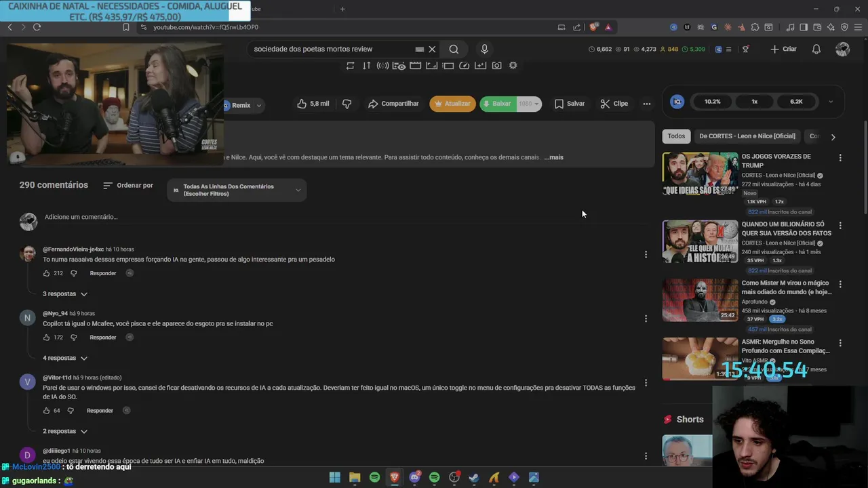Image resolution: width=868 pixels, height=488 pixels.
Task: Open options for FernandoVieira comment
Action: click(646, 254)
